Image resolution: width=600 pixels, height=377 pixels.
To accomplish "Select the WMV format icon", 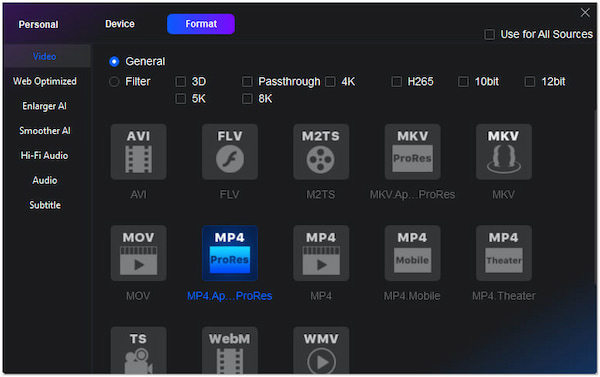I will tap(321, 350).
